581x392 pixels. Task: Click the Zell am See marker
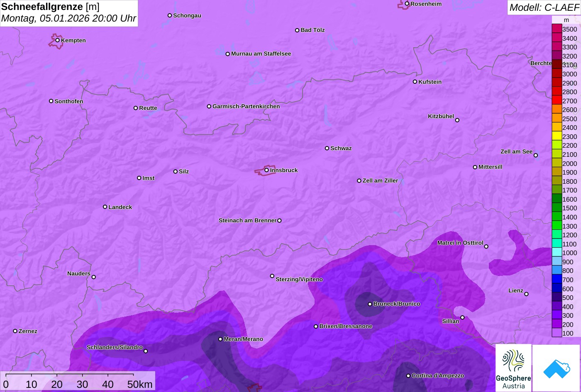536,156
